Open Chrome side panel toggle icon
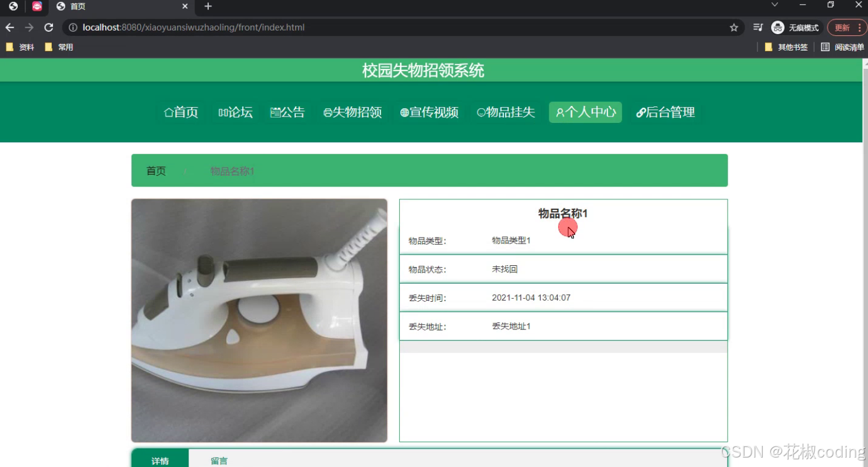 tap(757, 27)
